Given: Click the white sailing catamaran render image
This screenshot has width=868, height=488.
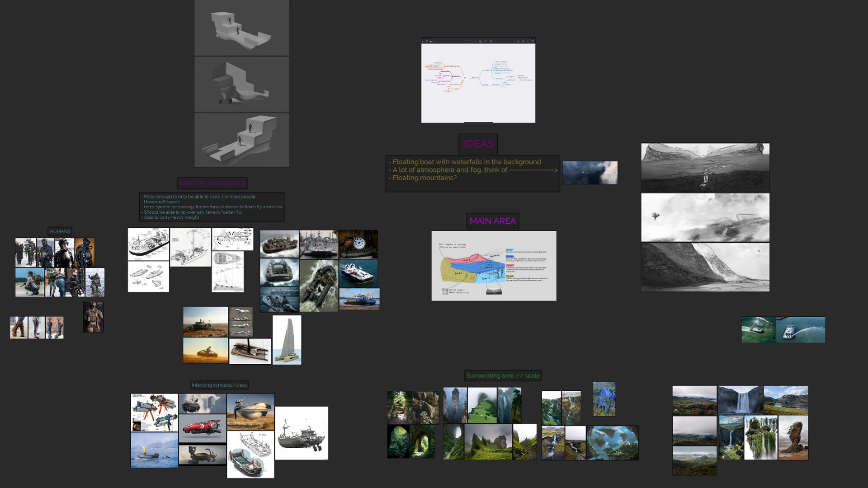Looking at the screenshot, I should click(x=287, y=340).
